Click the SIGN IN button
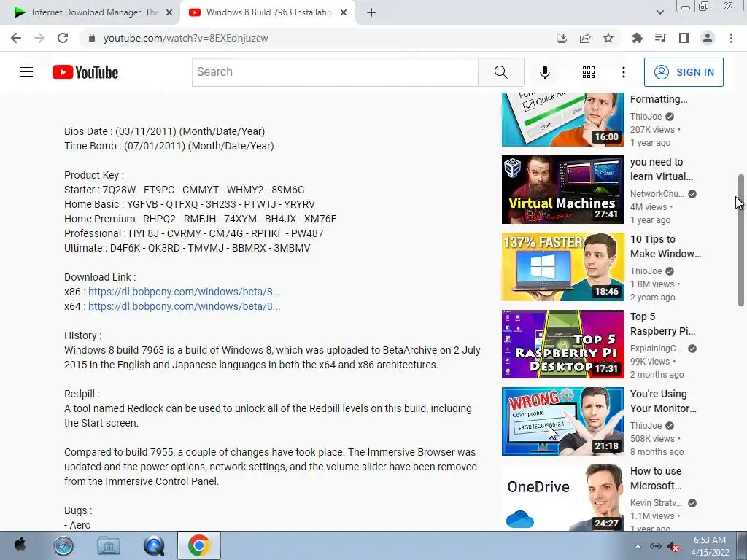Screen dimensions: 747x560 [x=684, y=72]
